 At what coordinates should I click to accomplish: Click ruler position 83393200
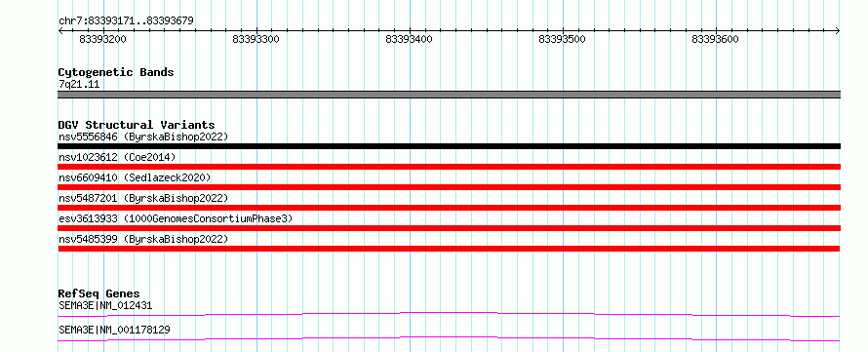coord(103,39)
